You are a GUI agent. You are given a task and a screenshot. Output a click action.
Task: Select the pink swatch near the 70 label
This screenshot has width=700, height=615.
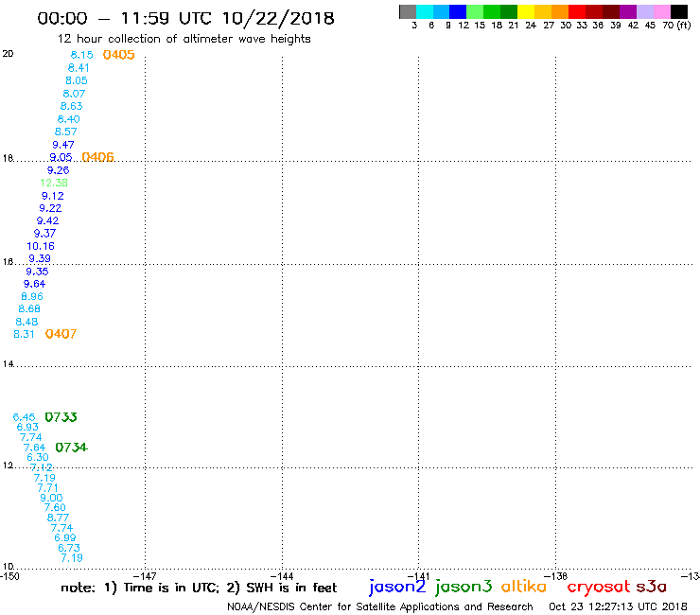[661, 11]
